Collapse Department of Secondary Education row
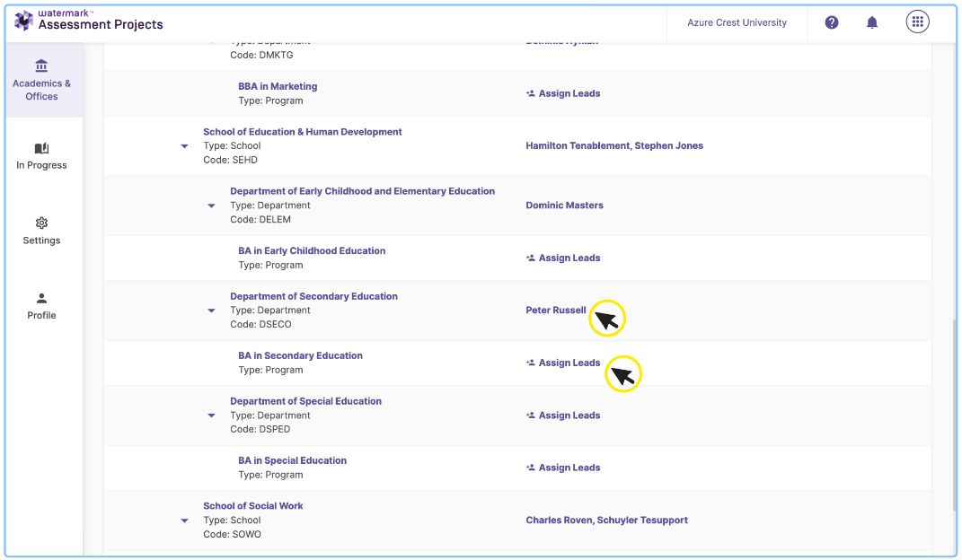The image size is (962, 560). click(212, 311)
